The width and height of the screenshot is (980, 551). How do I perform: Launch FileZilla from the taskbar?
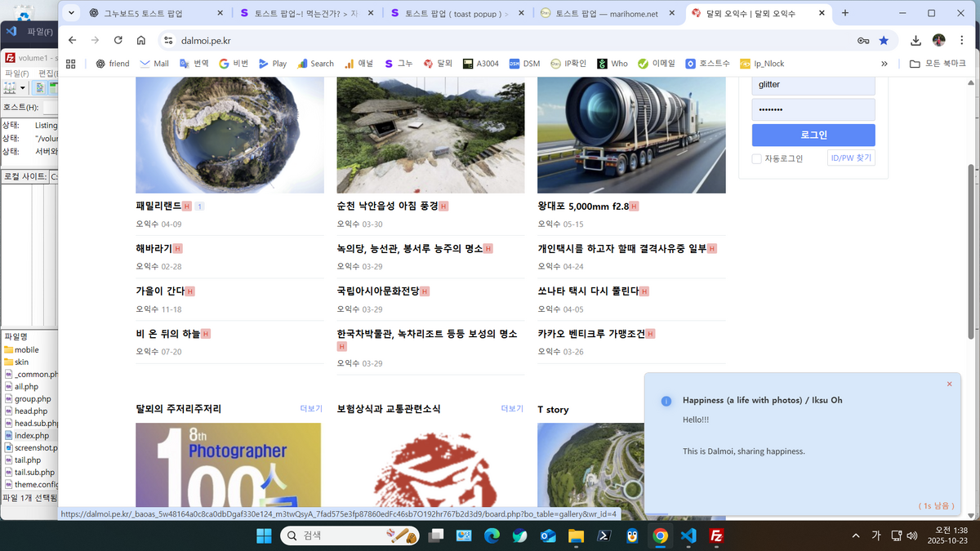[716, 535]
